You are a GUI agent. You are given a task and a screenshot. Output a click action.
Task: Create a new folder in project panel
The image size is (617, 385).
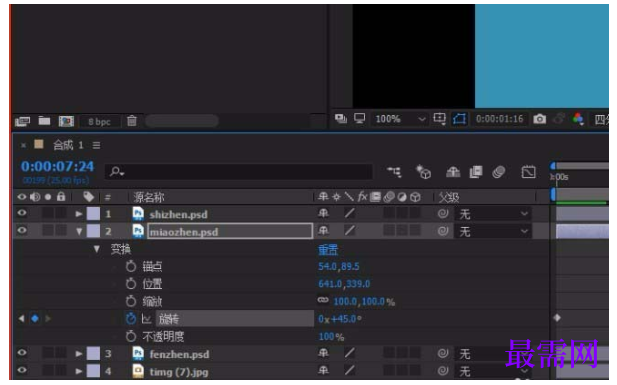44,121
